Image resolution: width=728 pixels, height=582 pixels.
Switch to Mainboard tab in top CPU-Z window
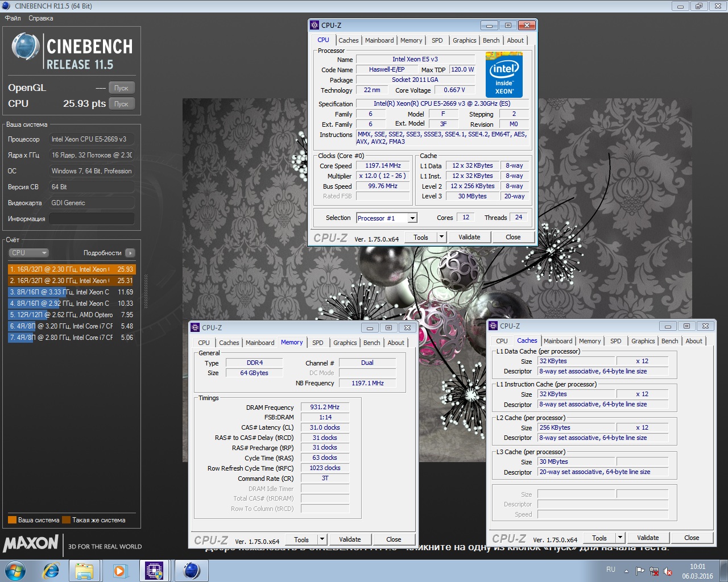coord(379,40)
